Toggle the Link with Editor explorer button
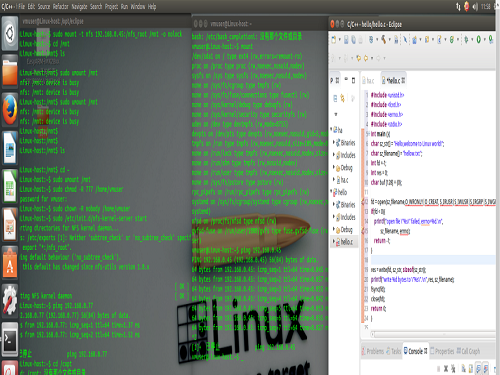 (x=342, y=98)
